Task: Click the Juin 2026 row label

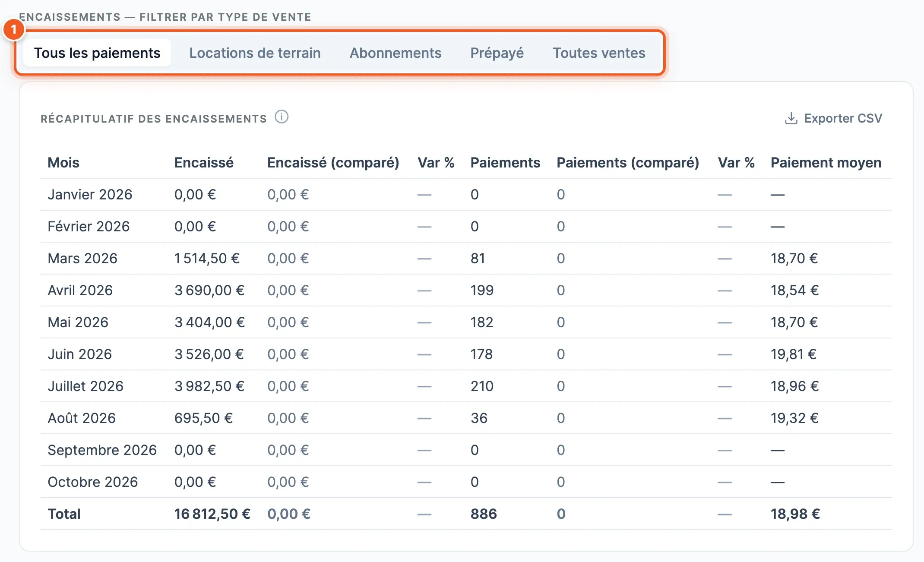Action: tap(79, 354)
